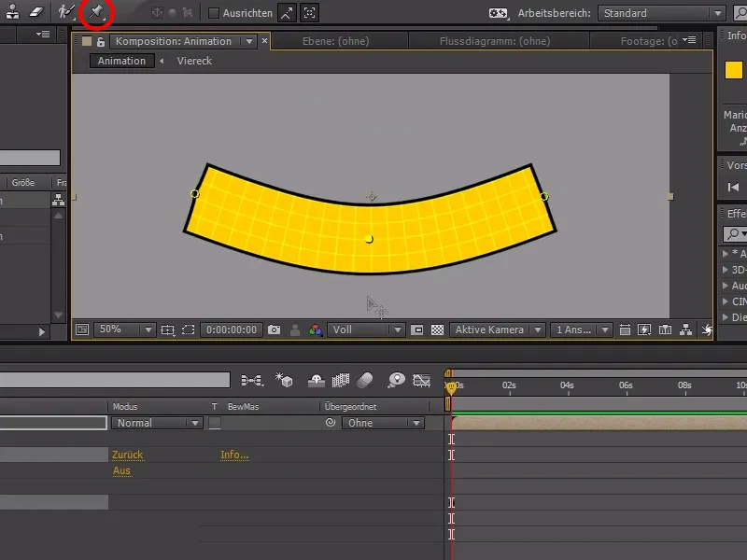
Task: Click the right puppet pin on shape
Action: [544, 196]
